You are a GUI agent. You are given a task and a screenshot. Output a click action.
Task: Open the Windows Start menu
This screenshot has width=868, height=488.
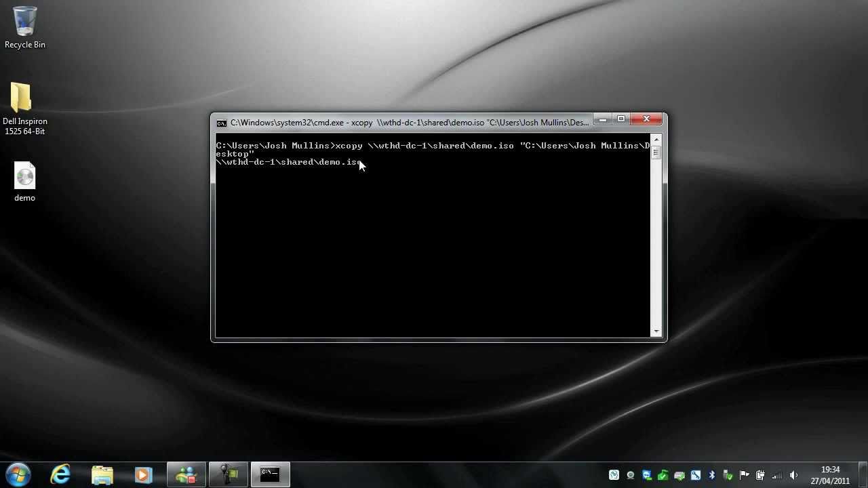click(18, 474)
